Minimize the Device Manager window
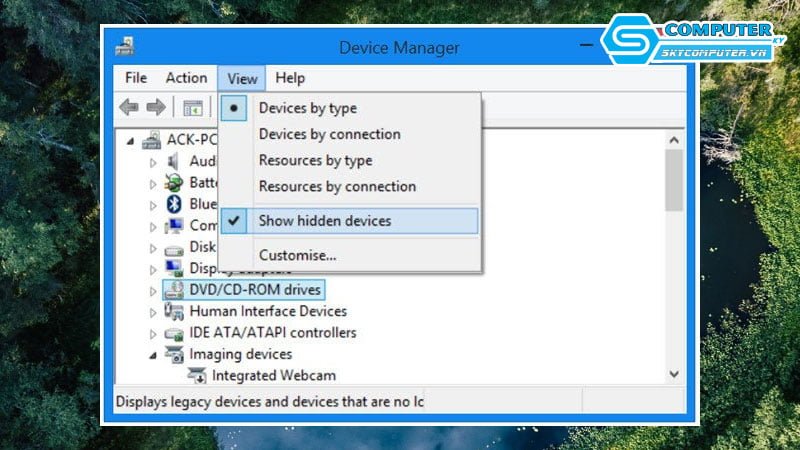Image resolution: width=800 pixels, height=450 pixels. (x=586, y=45)
